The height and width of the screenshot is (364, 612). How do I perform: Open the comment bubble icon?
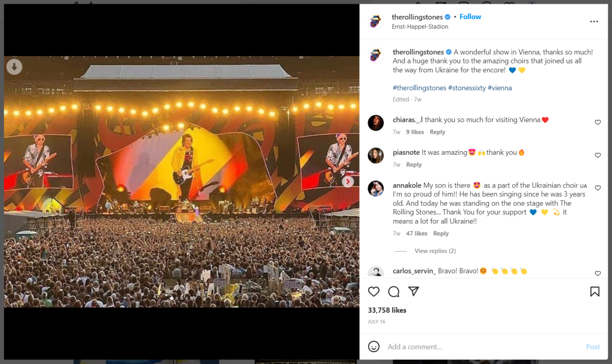coord(393,292)
